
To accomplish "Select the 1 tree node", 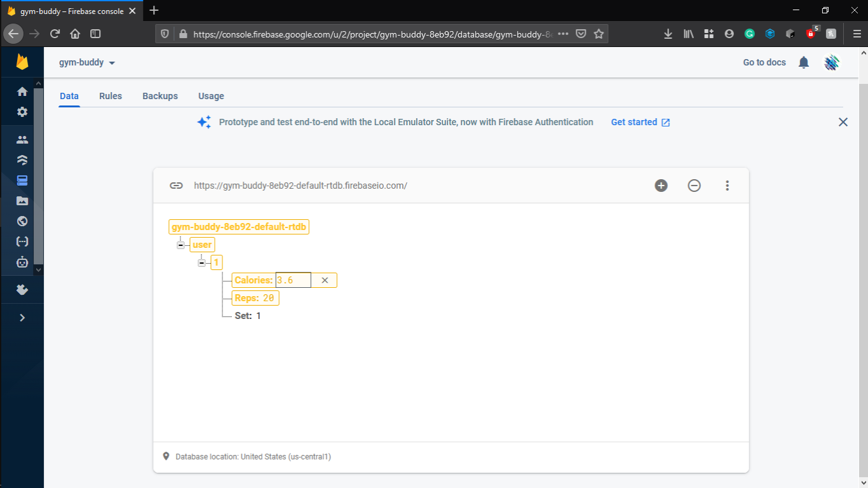I will [217, 262].
